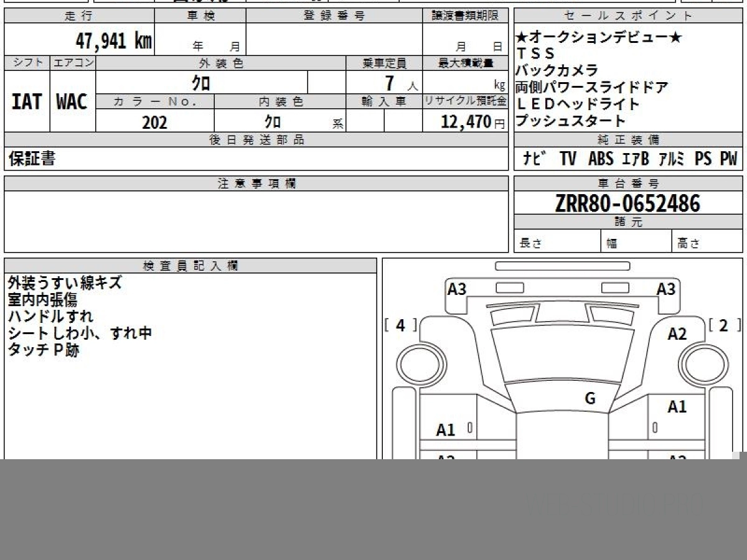Select the LEDヘッドライト line
The width and height of the screenshot is (747, 560).
[x=578, y=104]
